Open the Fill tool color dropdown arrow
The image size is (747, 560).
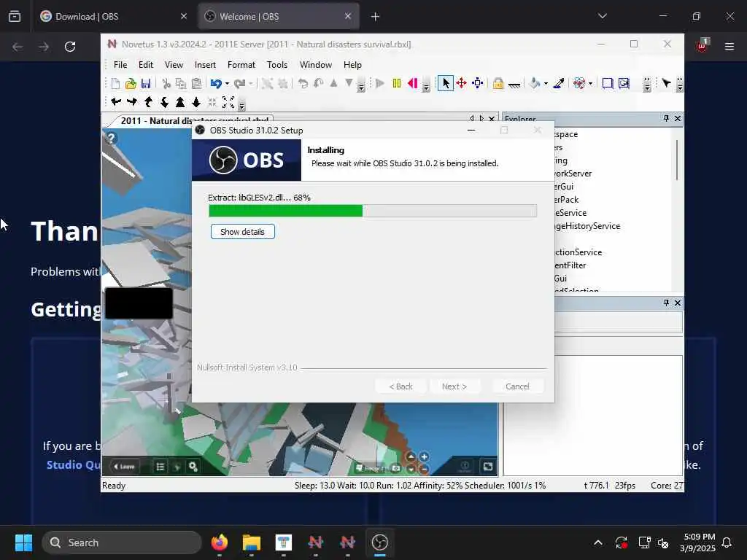pos(546,84)
